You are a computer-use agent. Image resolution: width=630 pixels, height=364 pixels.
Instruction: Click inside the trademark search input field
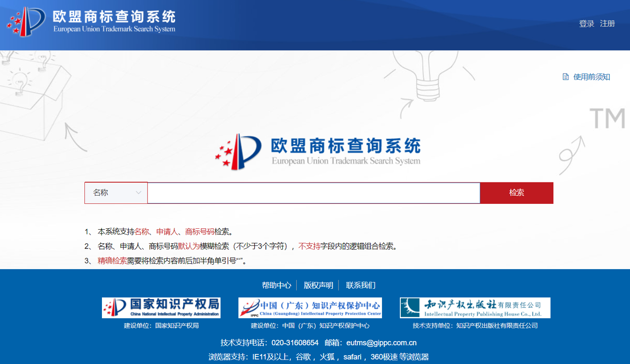tap(313, 192)
